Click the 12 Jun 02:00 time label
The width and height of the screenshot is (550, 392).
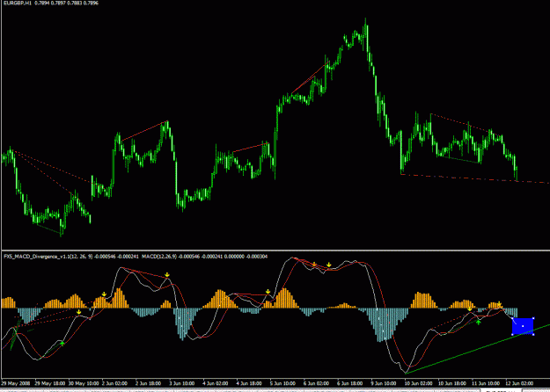[519, 383]
